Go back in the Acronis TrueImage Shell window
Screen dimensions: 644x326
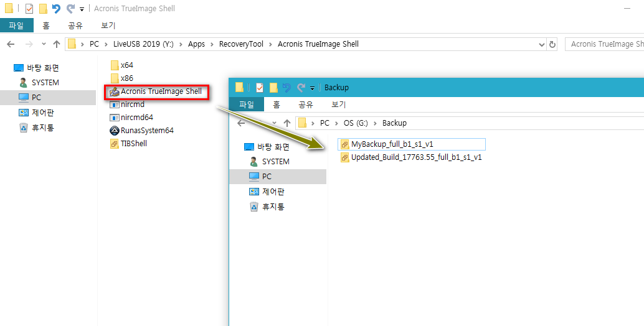coord(11,44)
